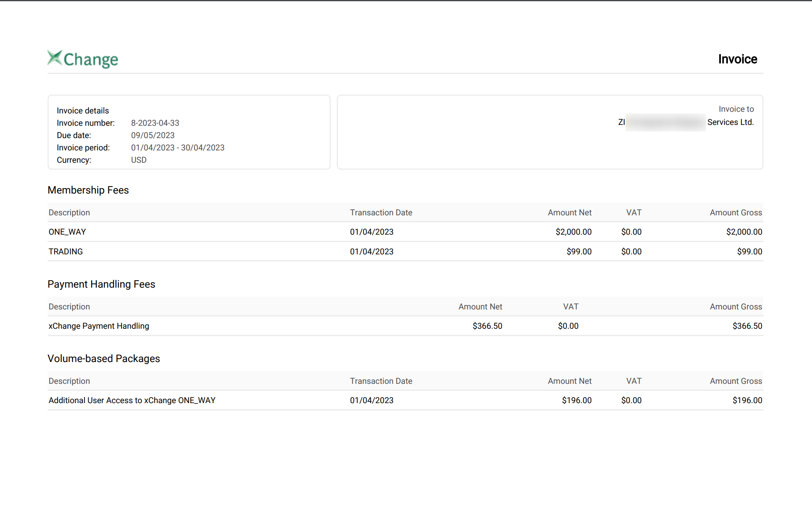Viewport: 812px width, 512px height.
Task: Click invoice number 8-2023-04-33
Action: coord(155,123)
